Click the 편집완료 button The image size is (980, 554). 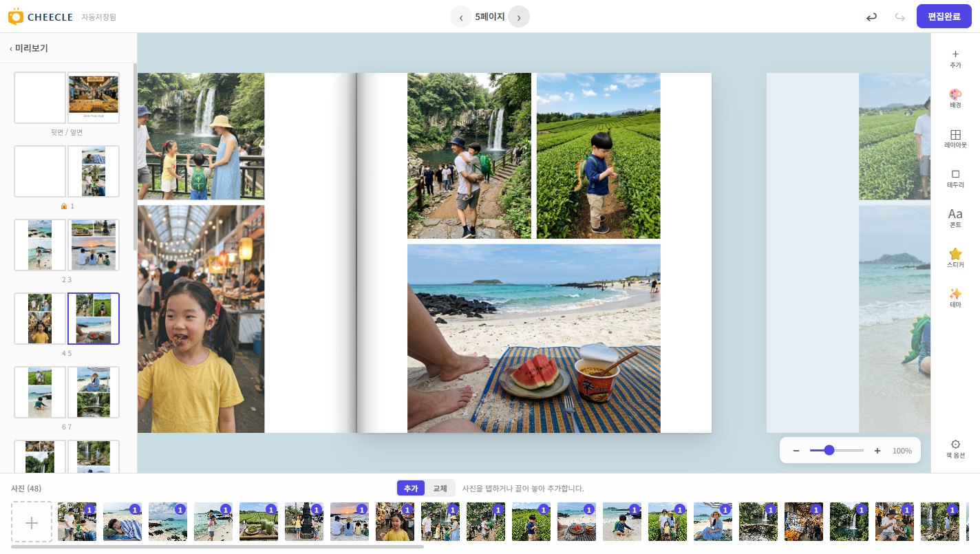click(944, 17)
